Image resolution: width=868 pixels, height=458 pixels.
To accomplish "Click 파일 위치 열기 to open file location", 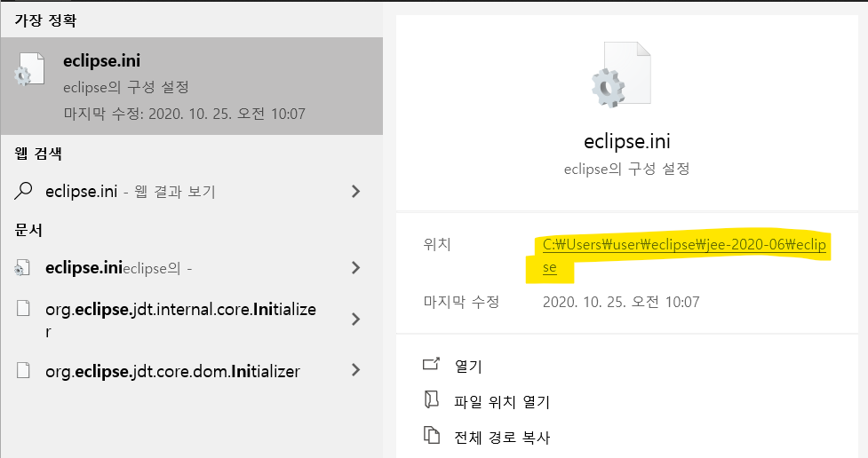I will 502,401.
